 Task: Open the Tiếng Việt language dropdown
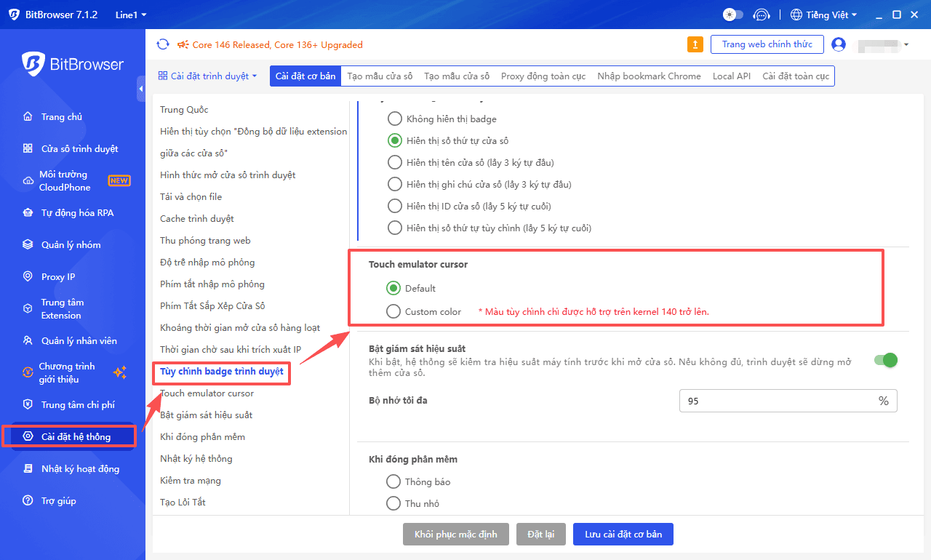(823, 15)
